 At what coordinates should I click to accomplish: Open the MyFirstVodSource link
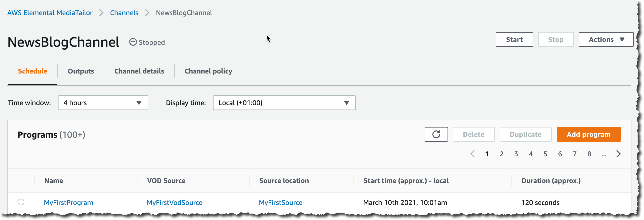pyautogui.click(x=175, y=202)
